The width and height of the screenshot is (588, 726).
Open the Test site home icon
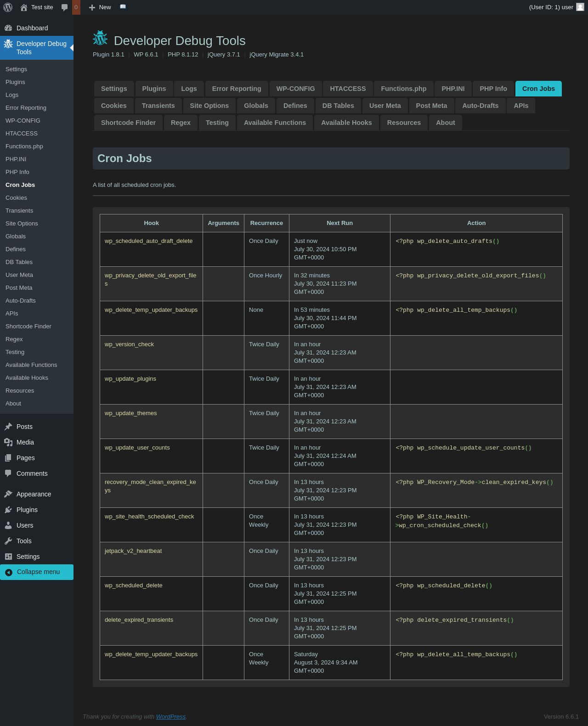24,7
